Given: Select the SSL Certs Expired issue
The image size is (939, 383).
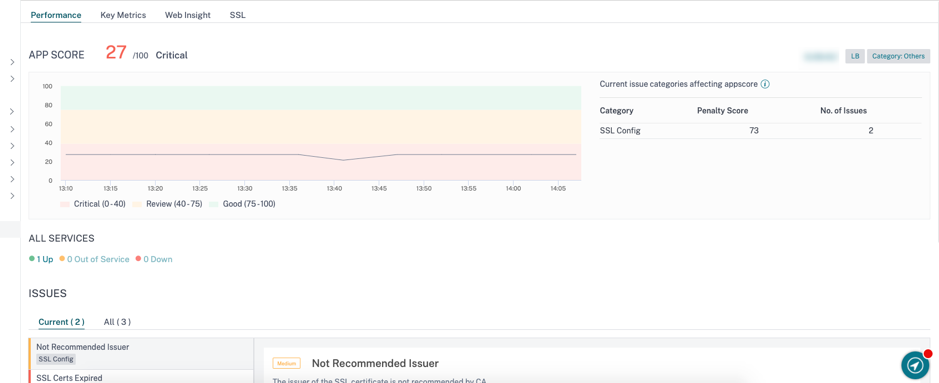Looking at the screenshot, I should pyautogui.click(x=141, y=377).
